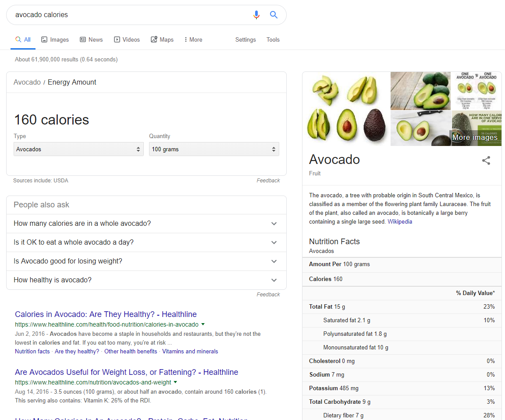The image size is (505, 420).
Task: Click the share icon beside Avocado title
Action: (486, 160)
